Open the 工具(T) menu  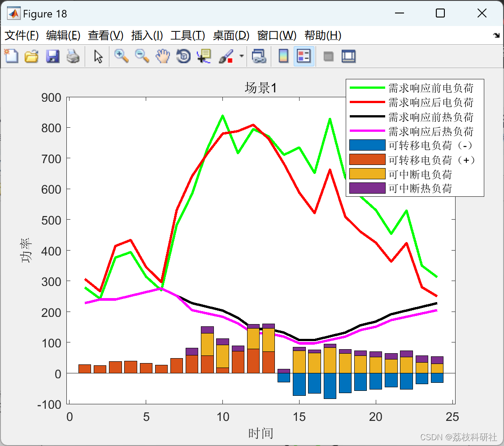coord(188,35)
